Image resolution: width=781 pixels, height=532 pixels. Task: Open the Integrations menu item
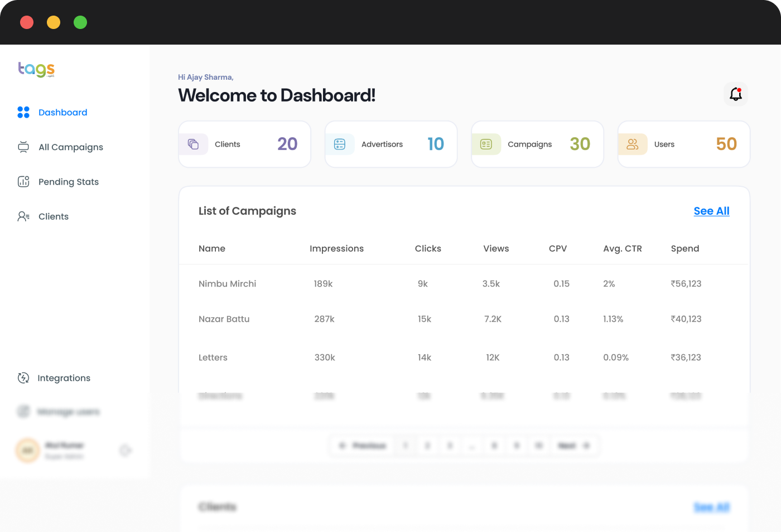coord(64,378)
